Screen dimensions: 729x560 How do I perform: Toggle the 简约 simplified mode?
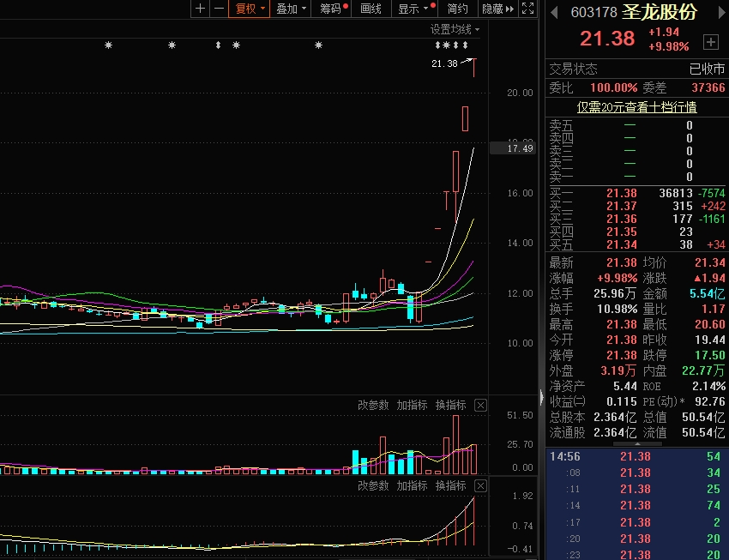click(x=458, y=9)
